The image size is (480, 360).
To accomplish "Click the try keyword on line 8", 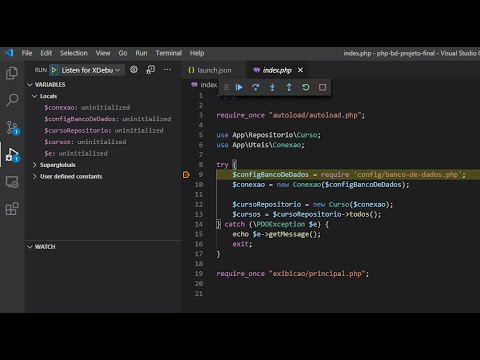I will (222, 165).
